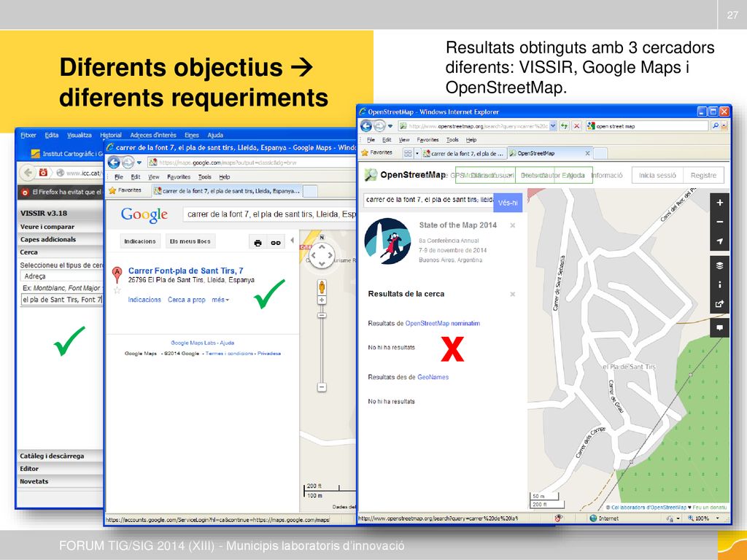The width and height of the screenshot is (747, 560).
Task: Refresh the OpenStreetMap page
Action: [565, 126]
